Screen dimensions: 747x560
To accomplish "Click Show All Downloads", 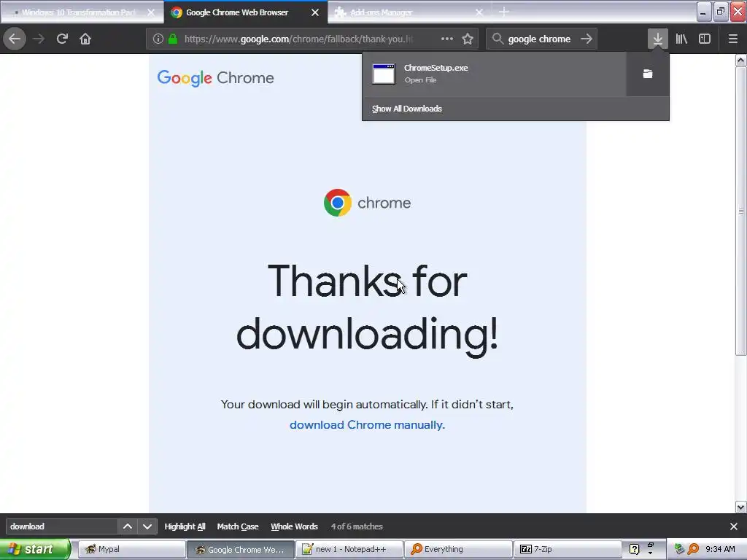I will (407, 109).
